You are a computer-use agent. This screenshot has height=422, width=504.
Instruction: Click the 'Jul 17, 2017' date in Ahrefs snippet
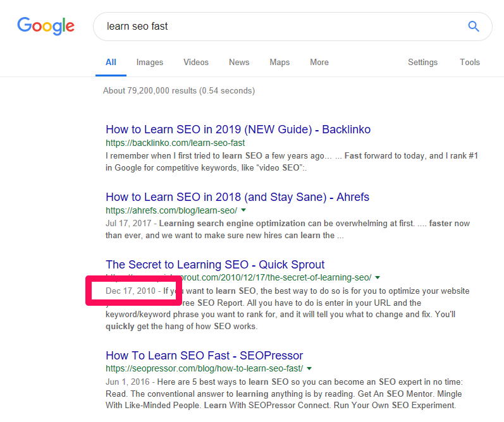pyautogui.click(x=128, y=223)
